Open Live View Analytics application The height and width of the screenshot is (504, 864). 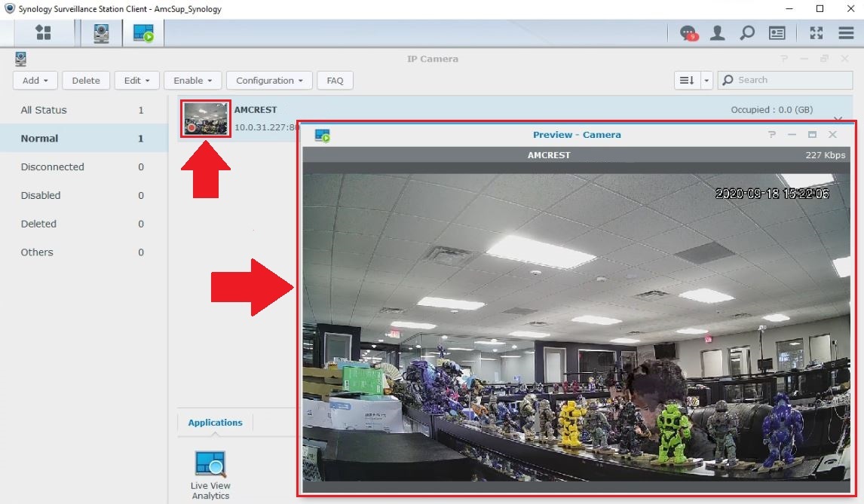(x=210, y=475)
